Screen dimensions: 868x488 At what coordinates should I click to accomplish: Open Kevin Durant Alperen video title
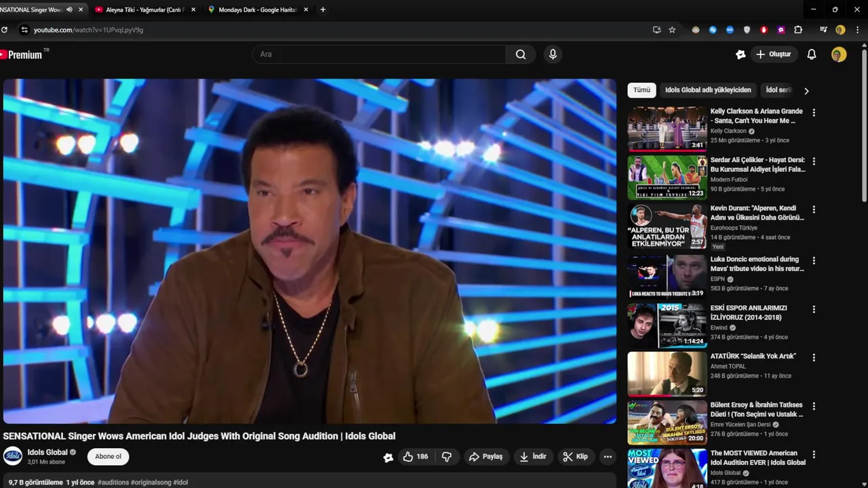tap(757, 213)
